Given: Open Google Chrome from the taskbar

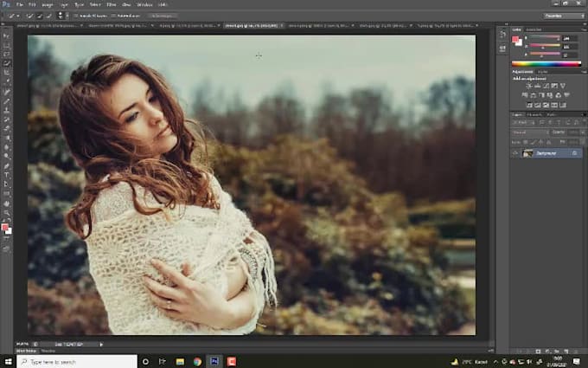Looking at the screenshot, I should click(197, 361).
